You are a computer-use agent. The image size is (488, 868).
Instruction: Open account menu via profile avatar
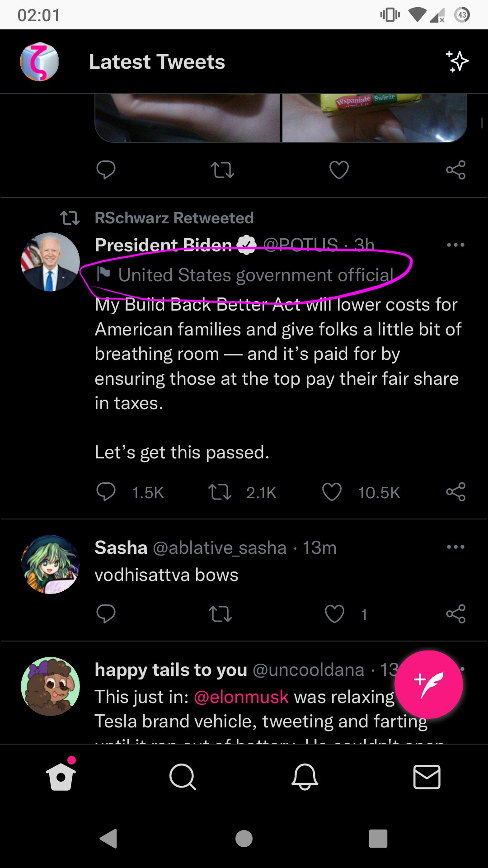coord(39,62)
